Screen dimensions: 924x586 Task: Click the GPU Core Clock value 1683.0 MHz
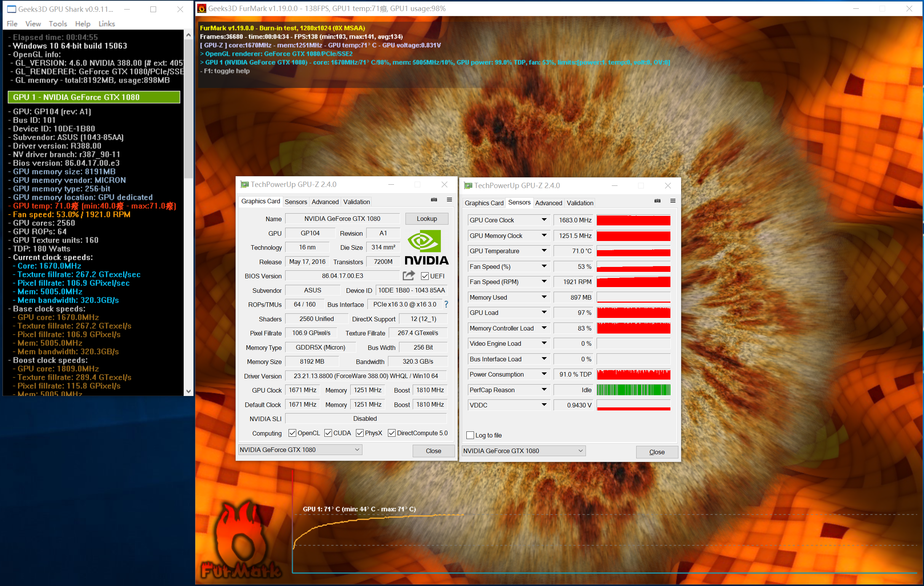pos(573,220)
